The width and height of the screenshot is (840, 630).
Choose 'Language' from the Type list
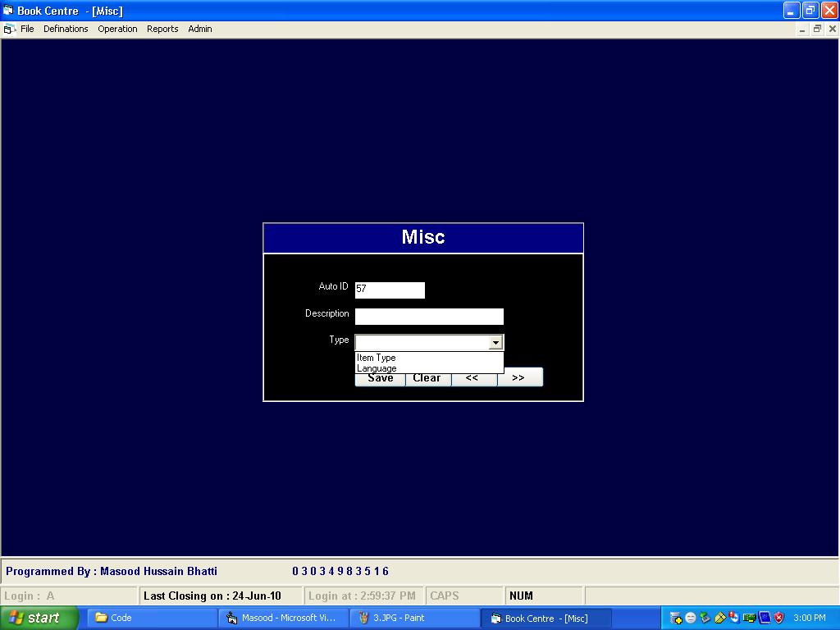429,368
